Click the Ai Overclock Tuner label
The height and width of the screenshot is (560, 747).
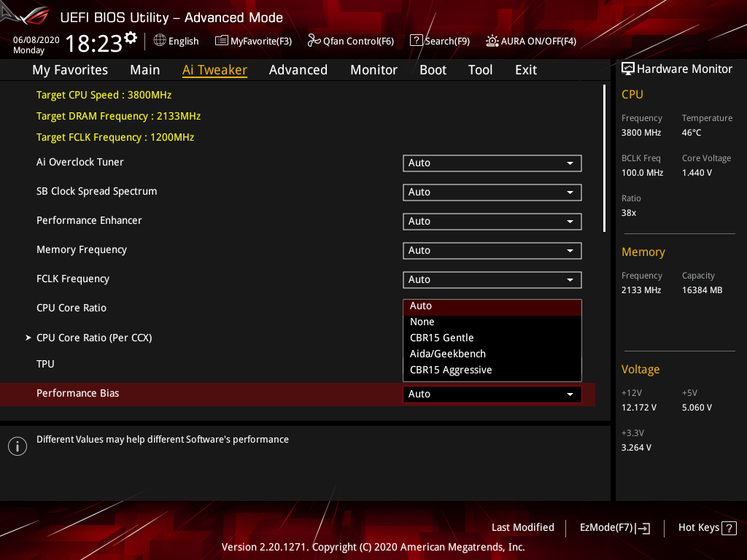coord(80,163)
